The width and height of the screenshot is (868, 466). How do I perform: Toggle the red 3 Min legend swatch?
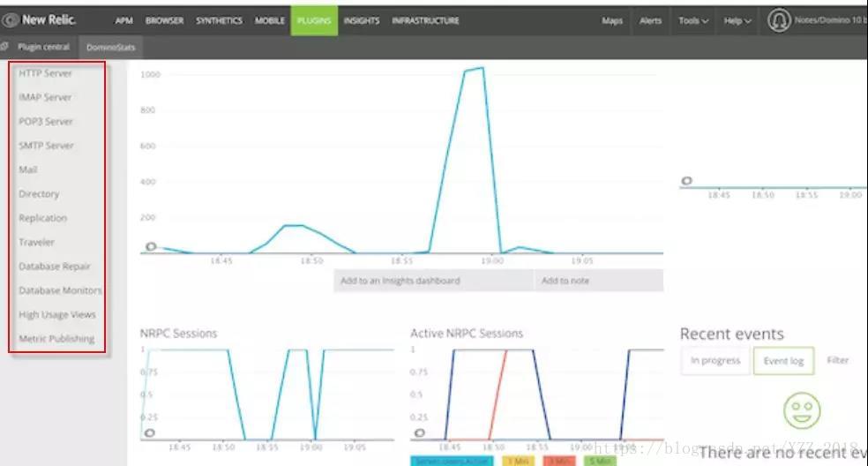[x=559, y=461]
